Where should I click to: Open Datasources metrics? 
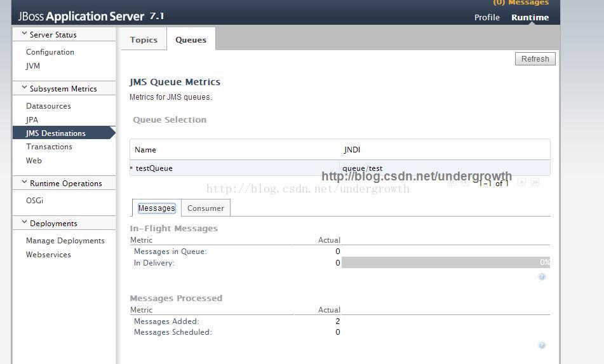tap(48, 106)
